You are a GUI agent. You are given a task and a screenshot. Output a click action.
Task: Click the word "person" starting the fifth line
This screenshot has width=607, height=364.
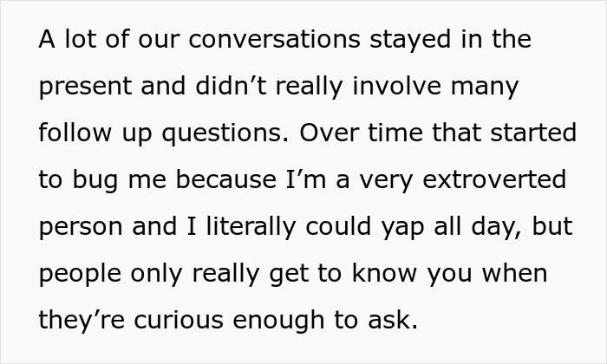click(x=84, y=227)
